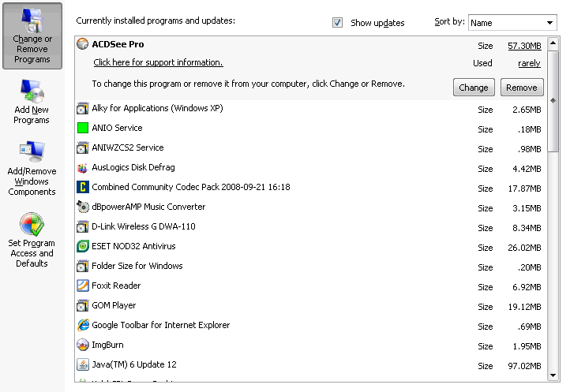Screen dimensions: 570x392
Task: Open the support information link
Action: 158,62
